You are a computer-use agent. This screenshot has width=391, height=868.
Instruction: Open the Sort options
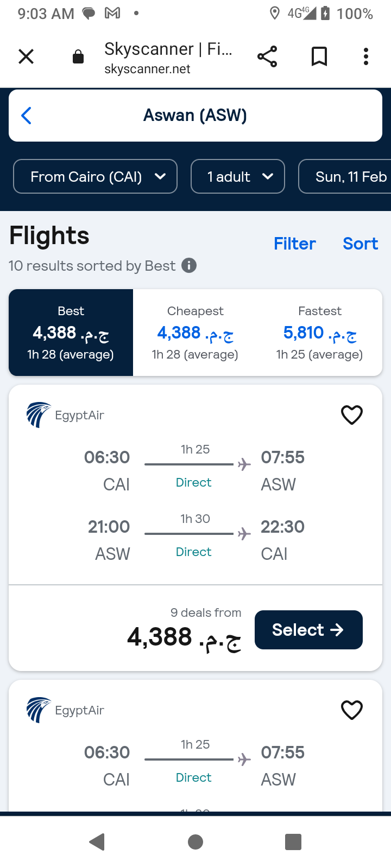click(x=360, y=244)
